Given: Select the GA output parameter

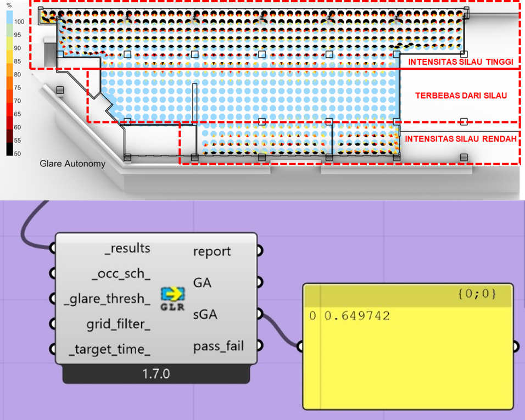Looking at the screenshot, I should [202, 283].
